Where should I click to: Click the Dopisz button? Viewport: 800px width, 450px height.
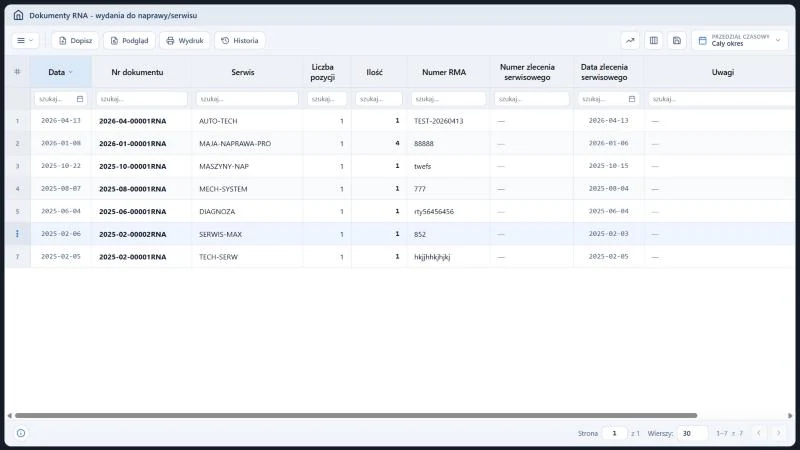click(75, 40)
